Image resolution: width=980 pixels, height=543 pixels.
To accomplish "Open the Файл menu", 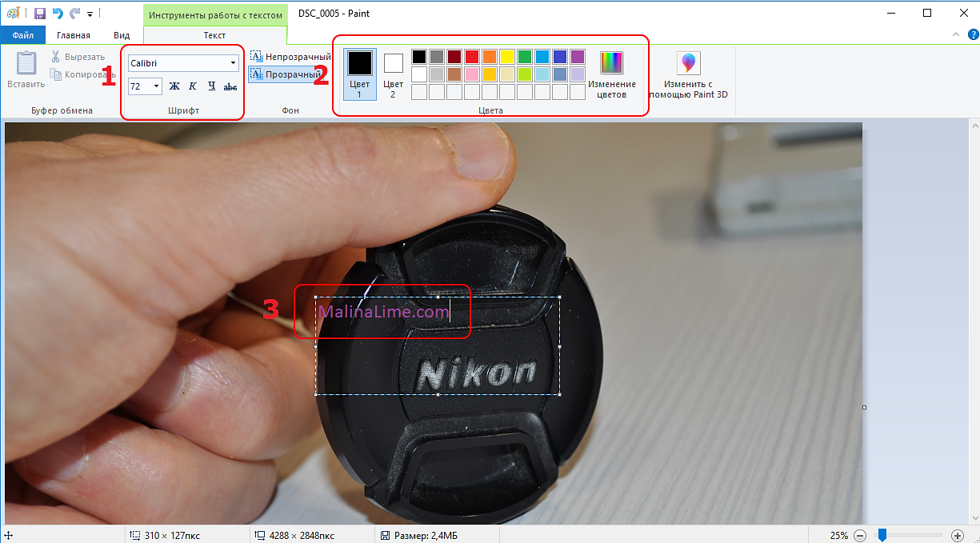I will coord(22,35).
